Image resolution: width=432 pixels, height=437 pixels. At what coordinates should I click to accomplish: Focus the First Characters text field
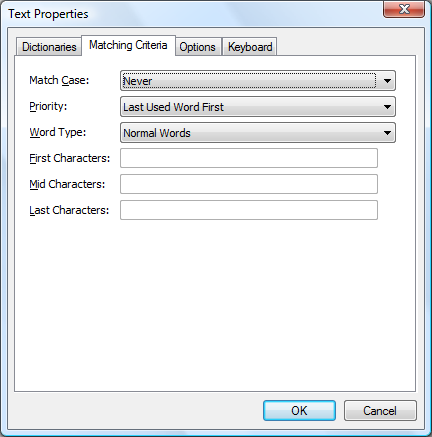pyautogui.click(x=249, y=158)
